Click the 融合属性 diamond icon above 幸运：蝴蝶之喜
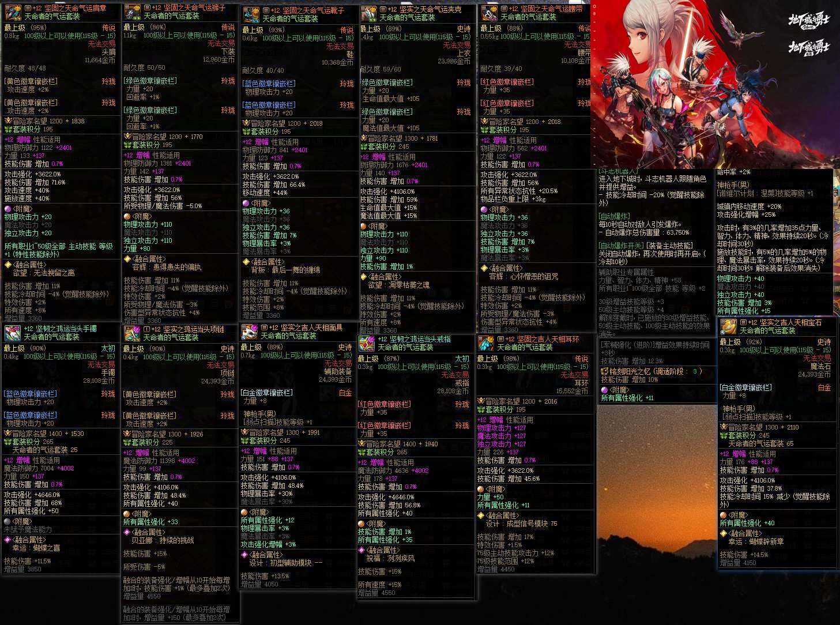840x625 pixels. click(7, 540)
